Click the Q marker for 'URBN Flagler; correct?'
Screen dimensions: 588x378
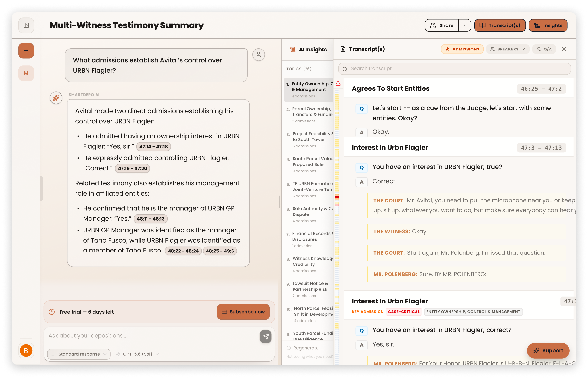(362, 331)
